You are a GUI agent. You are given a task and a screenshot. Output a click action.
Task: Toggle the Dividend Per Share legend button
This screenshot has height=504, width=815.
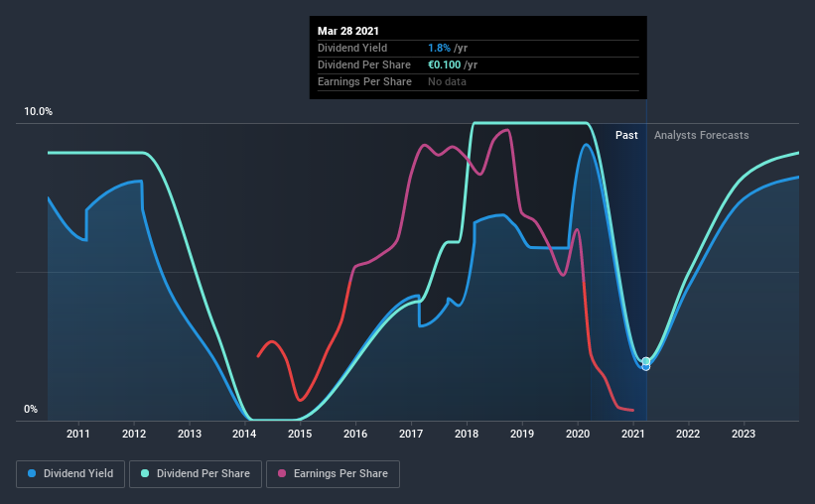[x=196, y=474]
